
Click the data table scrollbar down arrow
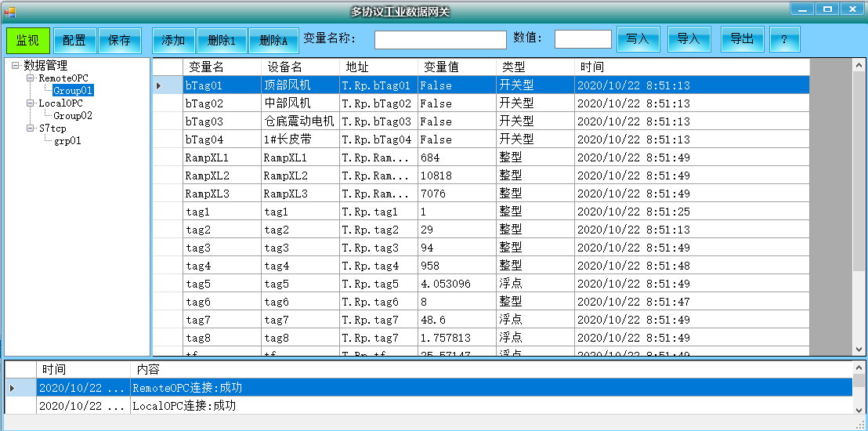click(860, 350)
